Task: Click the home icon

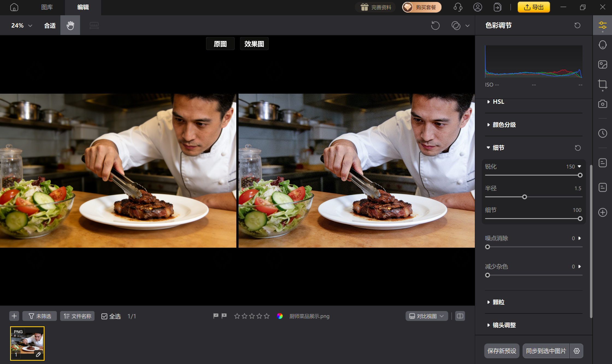Action: coord(14,7)
